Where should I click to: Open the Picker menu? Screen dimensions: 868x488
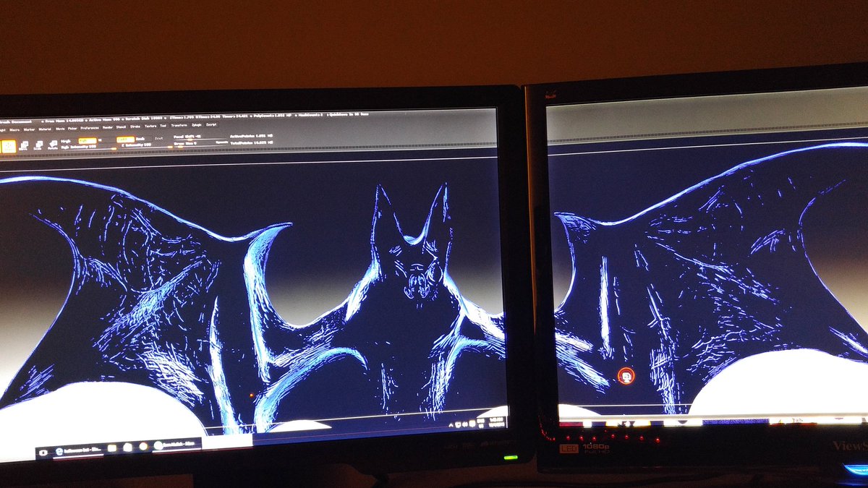[72, 129]
